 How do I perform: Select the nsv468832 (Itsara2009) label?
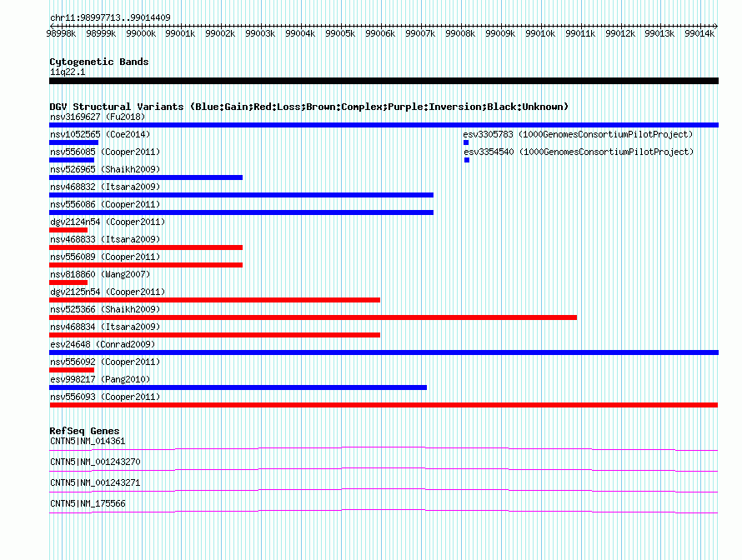pyautogui.click(x=105, y=187)
